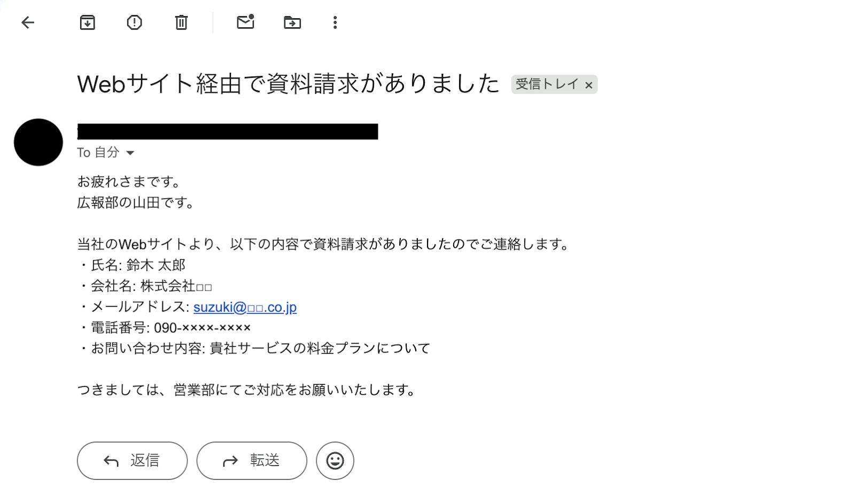Click the subject line Webサイト経由で資料請求がありました
Screen dimensions: 855x504
(x=289, y=84)
